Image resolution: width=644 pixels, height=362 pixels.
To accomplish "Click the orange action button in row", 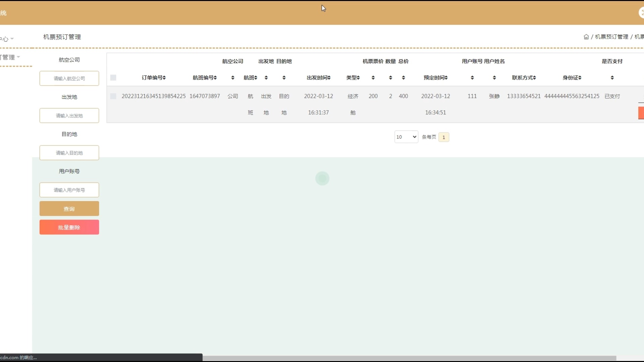I will [641, 113].
